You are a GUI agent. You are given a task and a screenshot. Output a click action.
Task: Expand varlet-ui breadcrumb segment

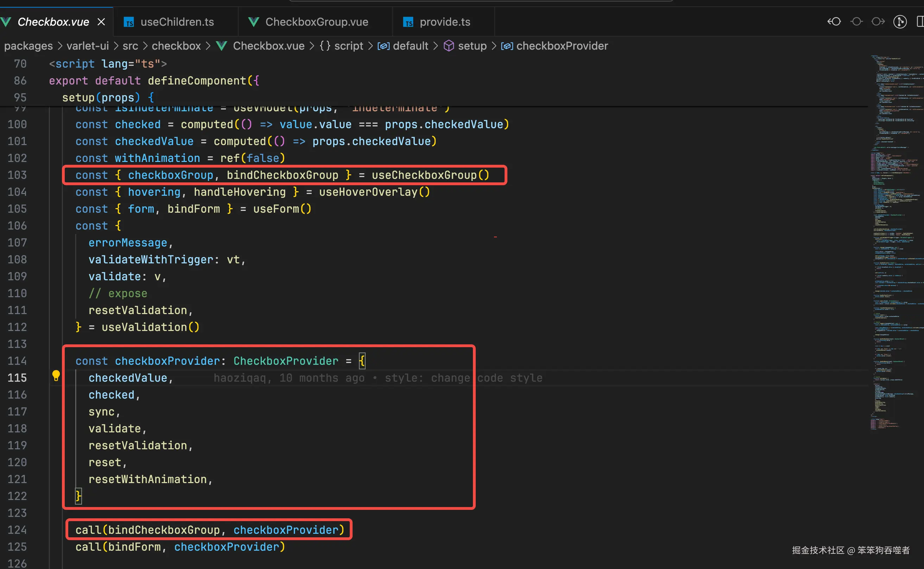click(88, 46)
